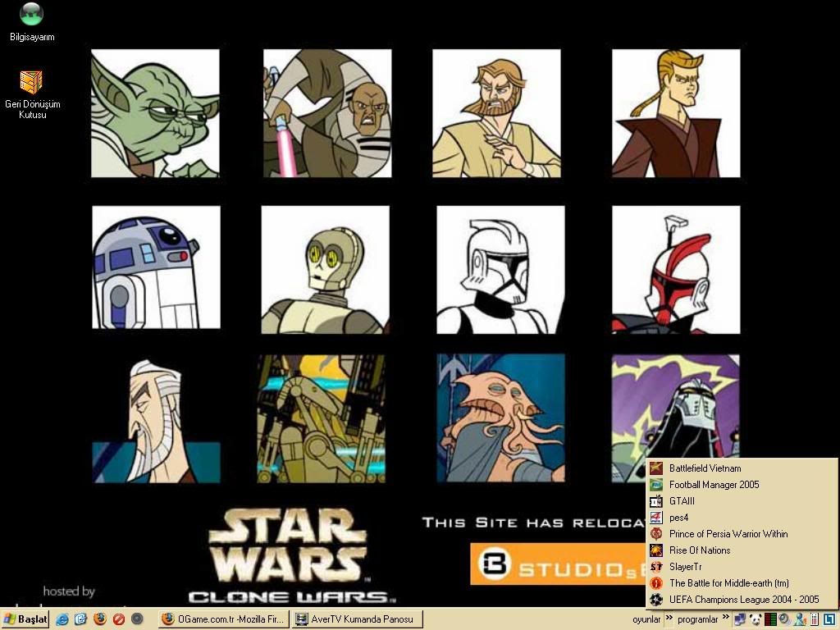Viewport: 840px width, 630px height.
Task: Select pes4 in the games menu
Action: click(742, 518)
